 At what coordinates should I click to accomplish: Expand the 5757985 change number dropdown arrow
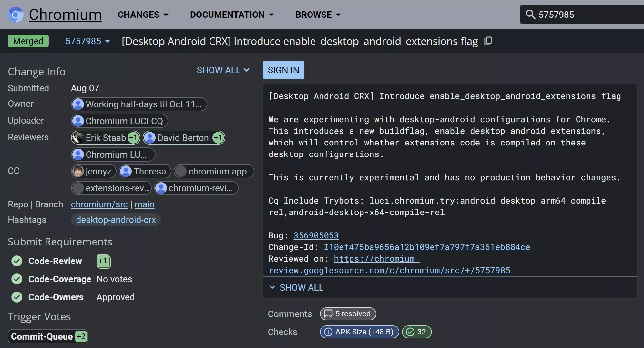click(107, 41)
